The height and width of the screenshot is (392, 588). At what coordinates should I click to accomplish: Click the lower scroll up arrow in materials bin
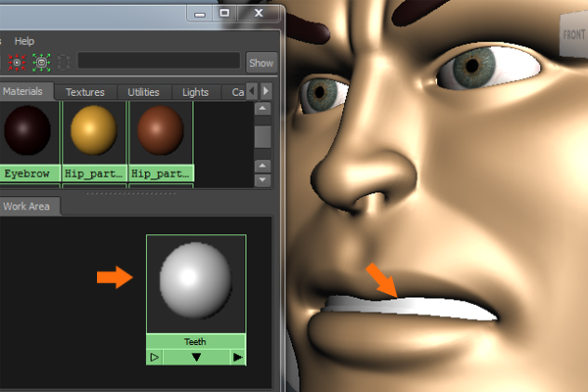pos(263,166)
